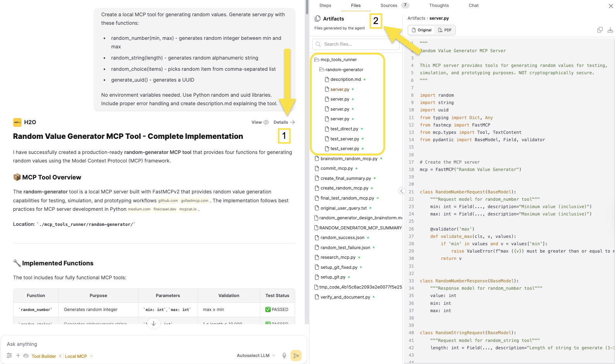The image size is (615, 364).
Task: Open description.md file
Action: [x=345, y=79]
